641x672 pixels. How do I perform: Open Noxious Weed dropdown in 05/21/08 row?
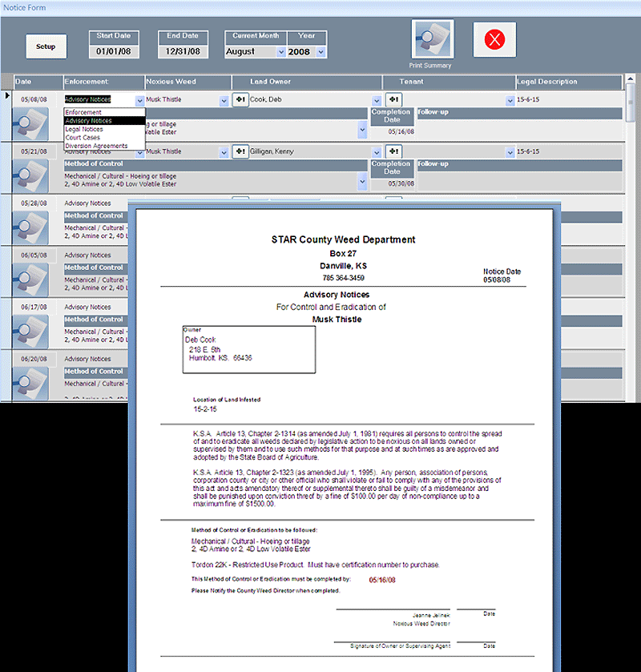[x=224, y=152]
